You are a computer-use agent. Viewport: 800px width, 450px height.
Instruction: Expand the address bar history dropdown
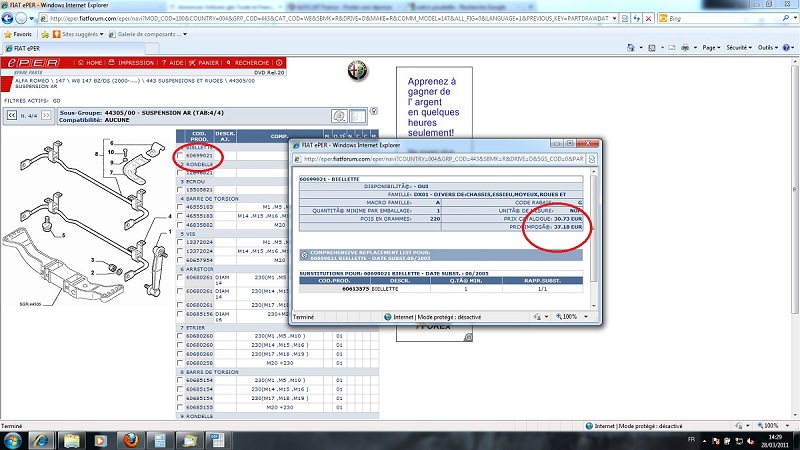[x=614, y=18]
